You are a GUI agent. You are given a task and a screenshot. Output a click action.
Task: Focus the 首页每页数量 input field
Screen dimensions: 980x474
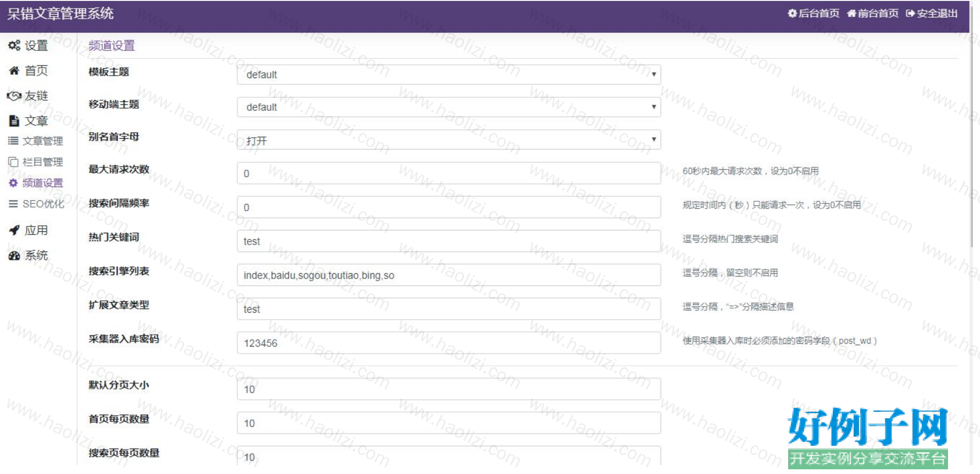click(449, 423)
